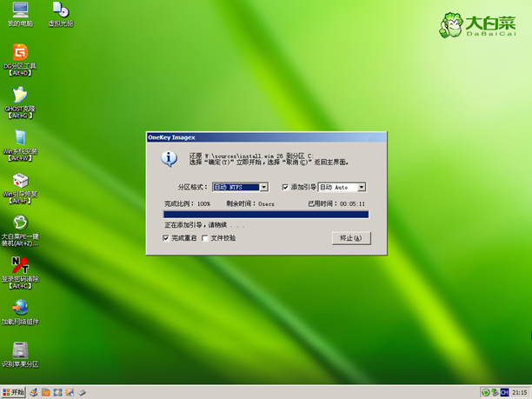This screenshot has height=399, width=532.
Task: Click the OneKey Imagex title bar
Action: pos(252,137)
